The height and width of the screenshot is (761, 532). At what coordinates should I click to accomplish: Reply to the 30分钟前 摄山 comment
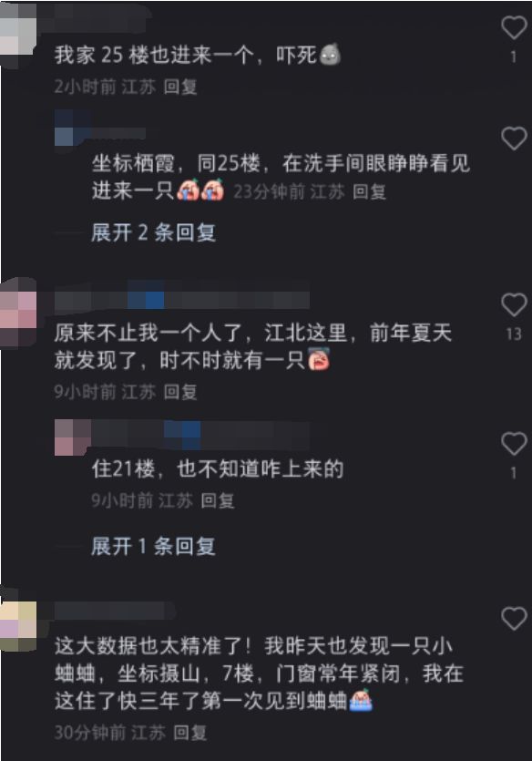point(189,733)
